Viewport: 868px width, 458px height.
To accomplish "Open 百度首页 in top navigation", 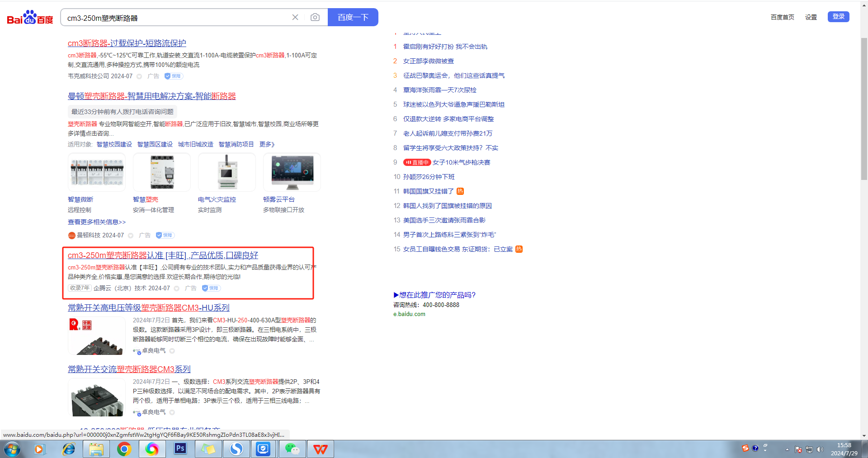I will click(x=782, y=17).
